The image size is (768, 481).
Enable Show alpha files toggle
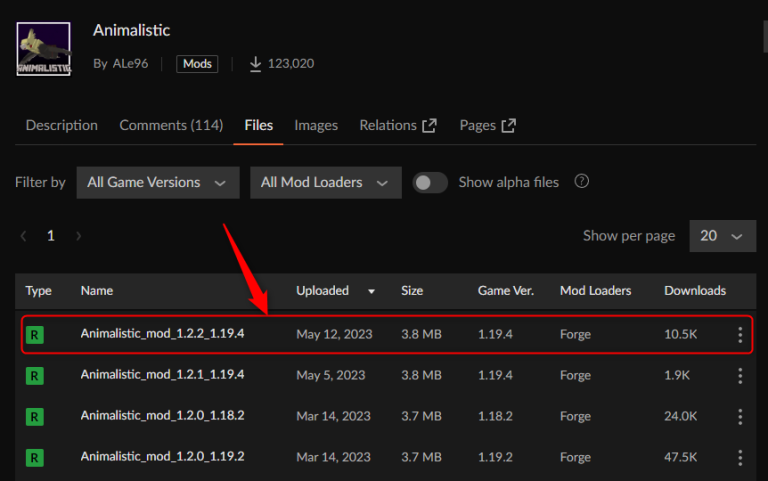click(x=430, y=182)
